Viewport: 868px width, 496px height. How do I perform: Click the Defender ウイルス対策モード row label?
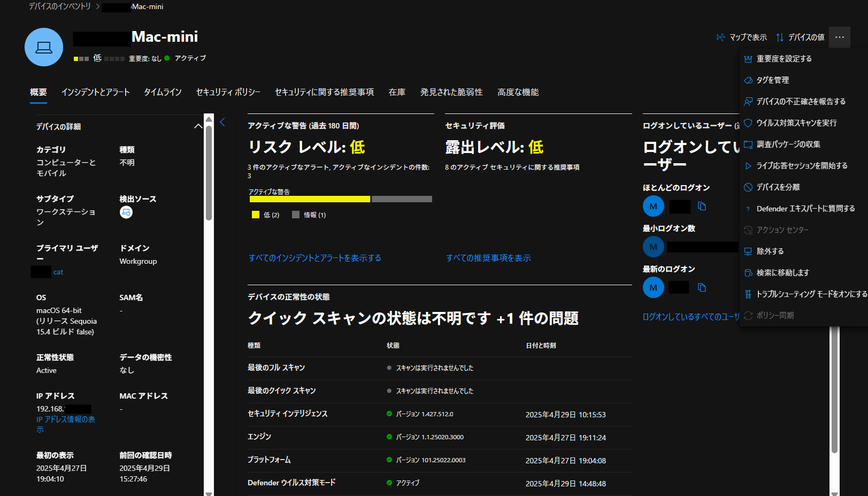point(292,483)
